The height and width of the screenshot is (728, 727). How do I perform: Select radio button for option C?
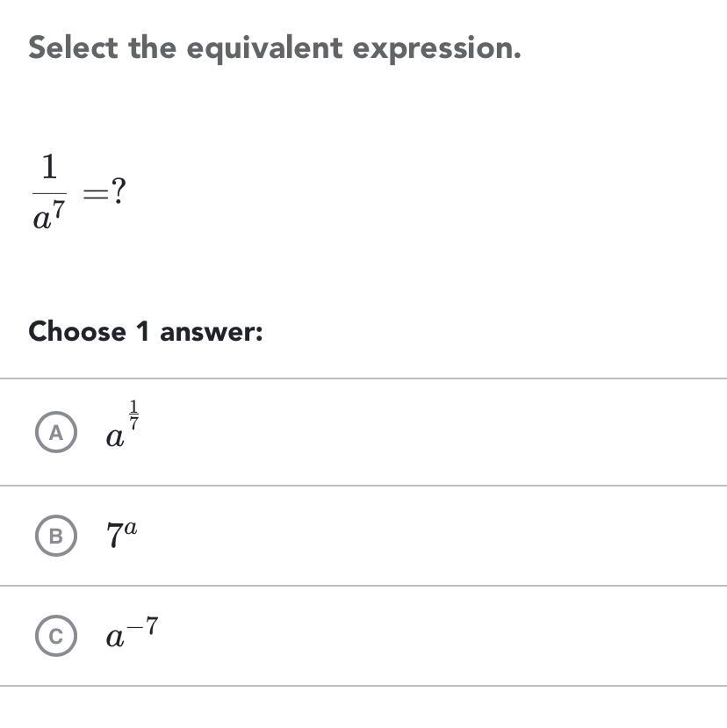click(56, 637)
